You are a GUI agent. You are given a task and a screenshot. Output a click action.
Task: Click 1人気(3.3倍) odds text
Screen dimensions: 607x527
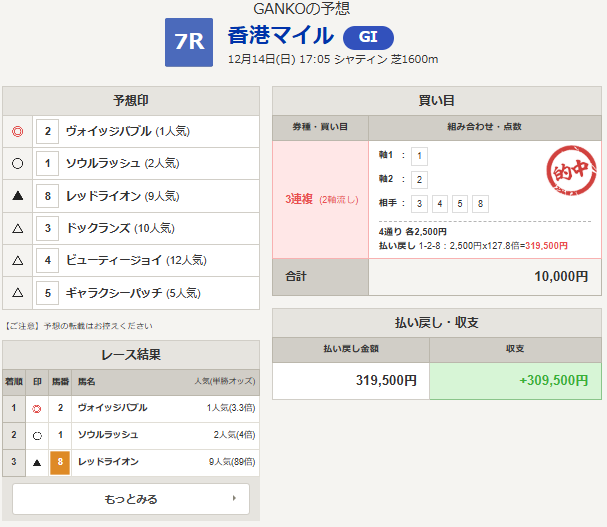(231, 408)
